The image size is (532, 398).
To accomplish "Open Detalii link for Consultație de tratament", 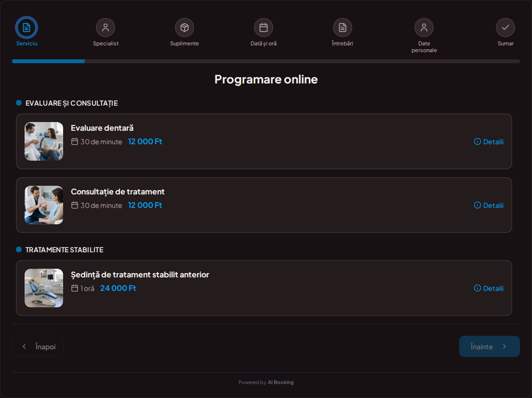I will (x=493, y=206).
